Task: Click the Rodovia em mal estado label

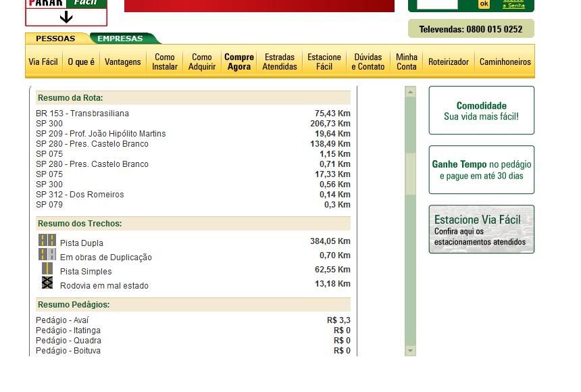Action: point(104,286)
